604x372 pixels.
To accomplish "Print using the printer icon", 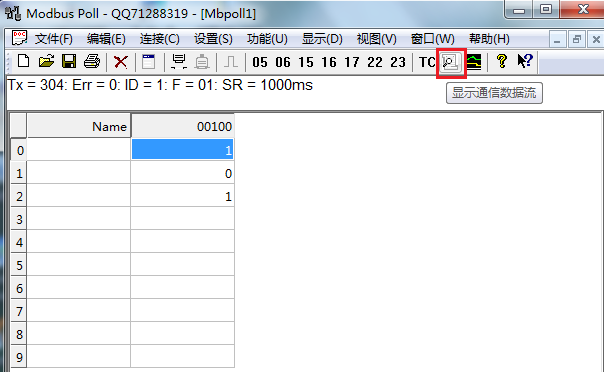I will tap(92, 61).
